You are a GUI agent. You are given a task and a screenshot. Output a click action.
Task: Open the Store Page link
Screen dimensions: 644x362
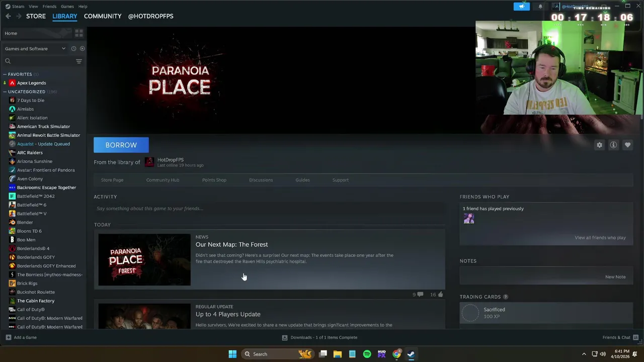[112, 180]
